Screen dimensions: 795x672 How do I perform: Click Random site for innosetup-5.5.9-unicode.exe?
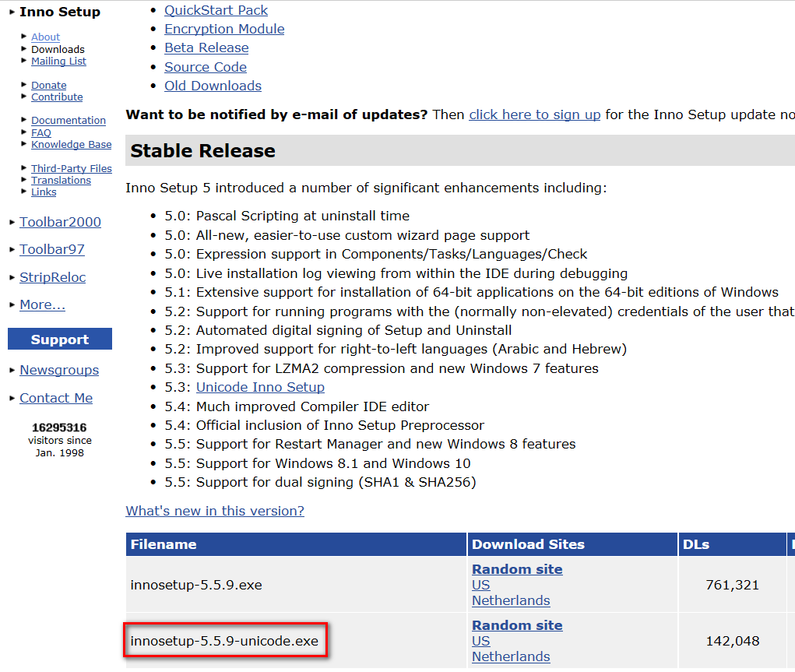click(x=517, y=625)
